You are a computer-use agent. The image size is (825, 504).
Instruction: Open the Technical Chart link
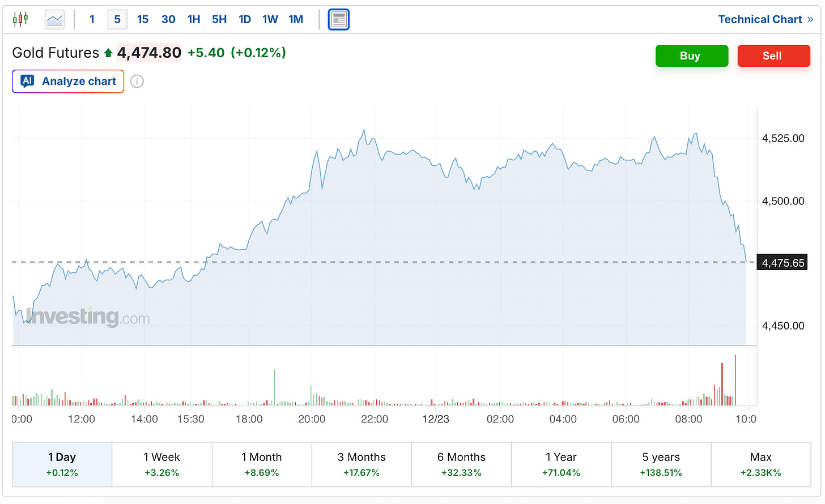765,19
